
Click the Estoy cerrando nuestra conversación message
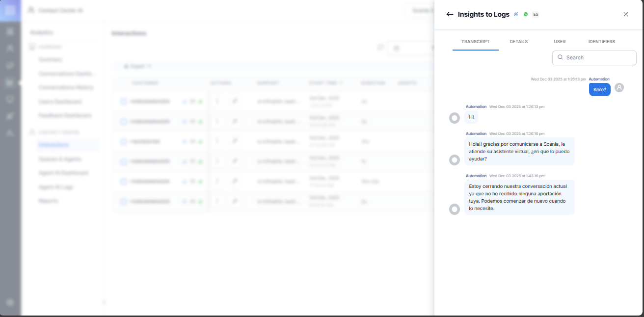pos(519,197)
